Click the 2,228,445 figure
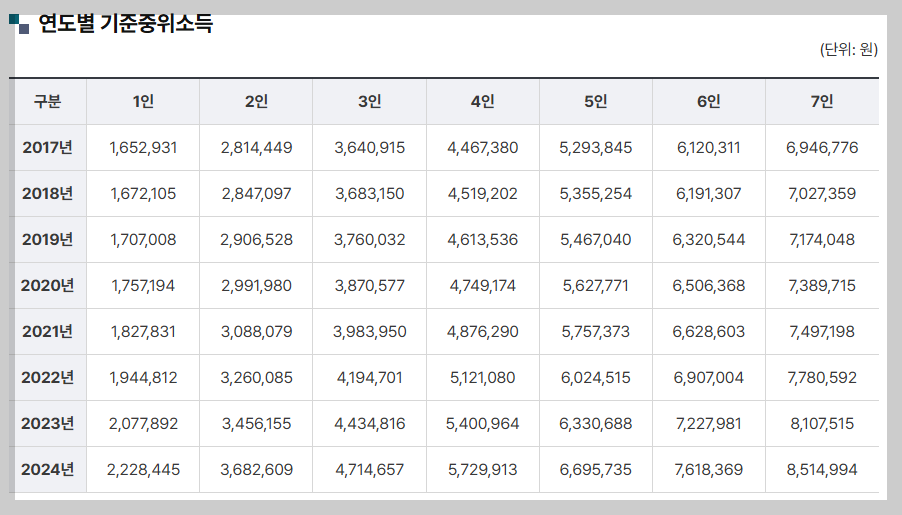Screen dimensions: 902x515 (143, 470)
